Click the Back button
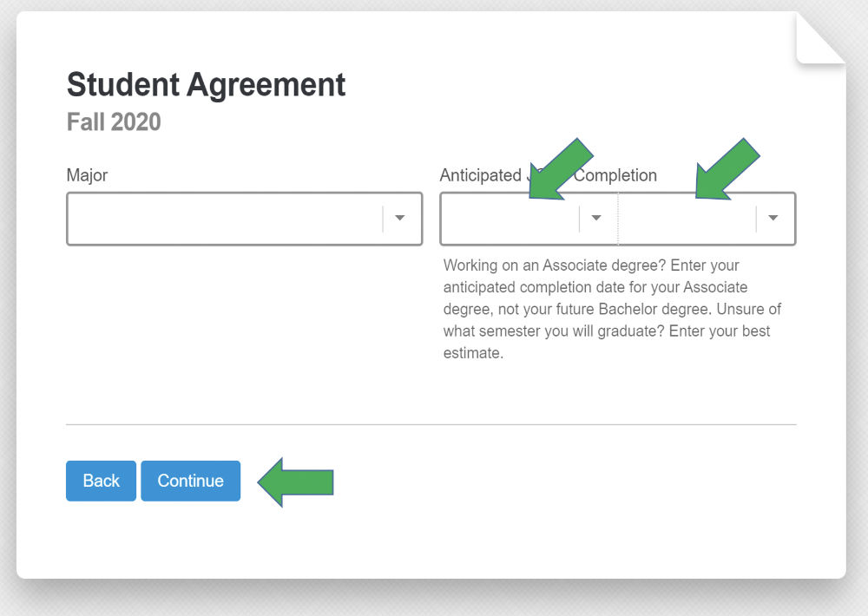 [x=101, y=481]
